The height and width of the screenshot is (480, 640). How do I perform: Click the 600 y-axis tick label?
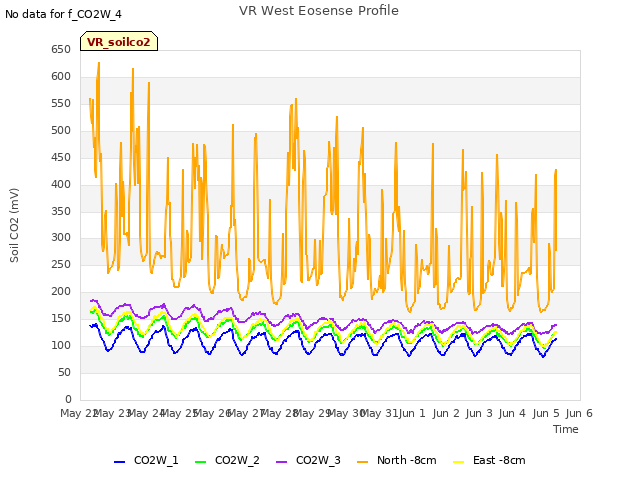tap(61, 77)
